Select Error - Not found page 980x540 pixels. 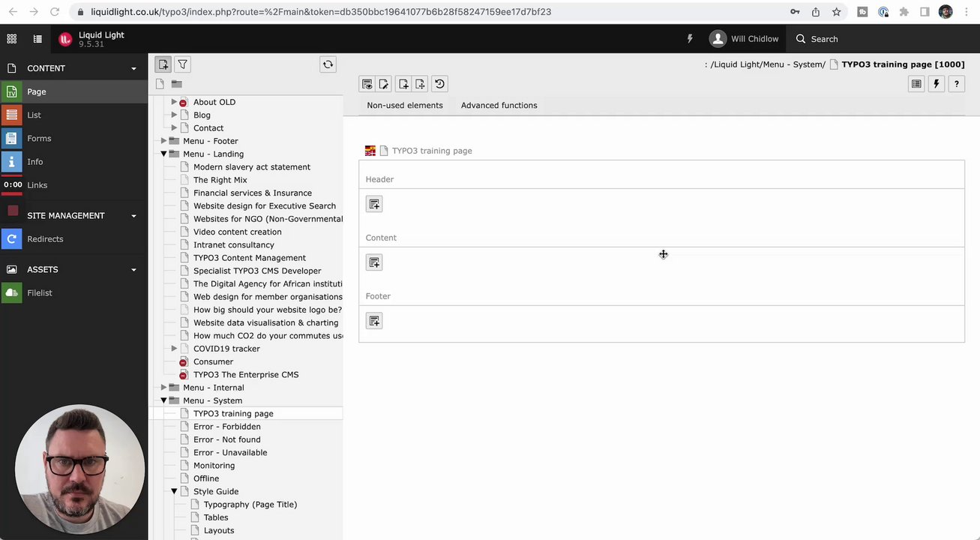coord(227,439)
